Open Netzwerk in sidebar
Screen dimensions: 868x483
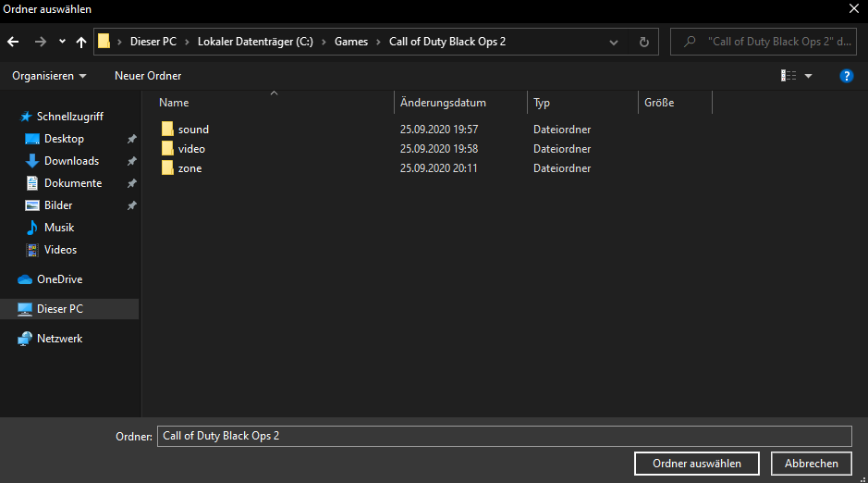pyautogui.click(x=60, y=339)
